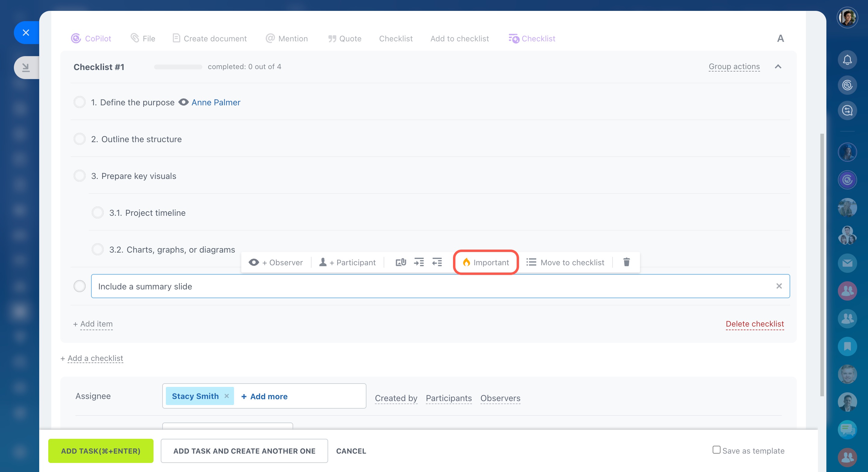Click the Delete checklist link

click(754, 324)
